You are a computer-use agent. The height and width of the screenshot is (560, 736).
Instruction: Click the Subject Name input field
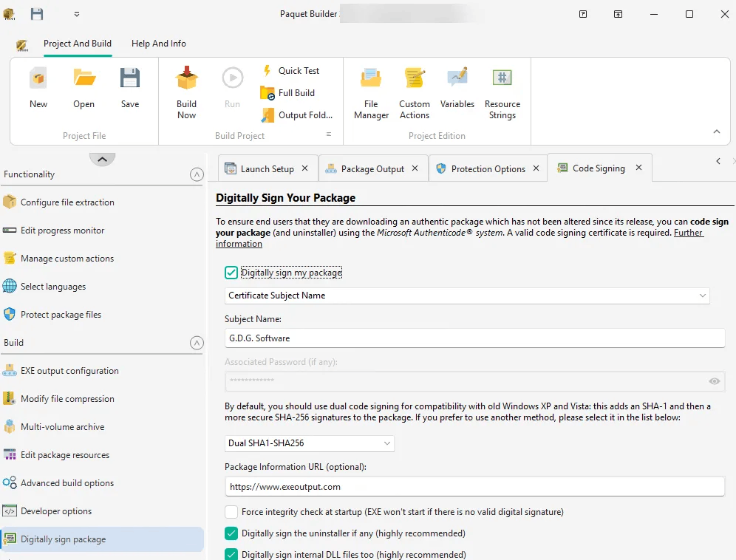pos(474,338)
